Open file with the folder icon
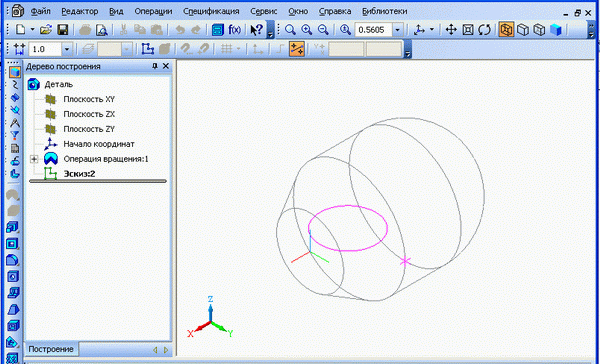This screenshot has height=364, width=600. pos(46,30)
